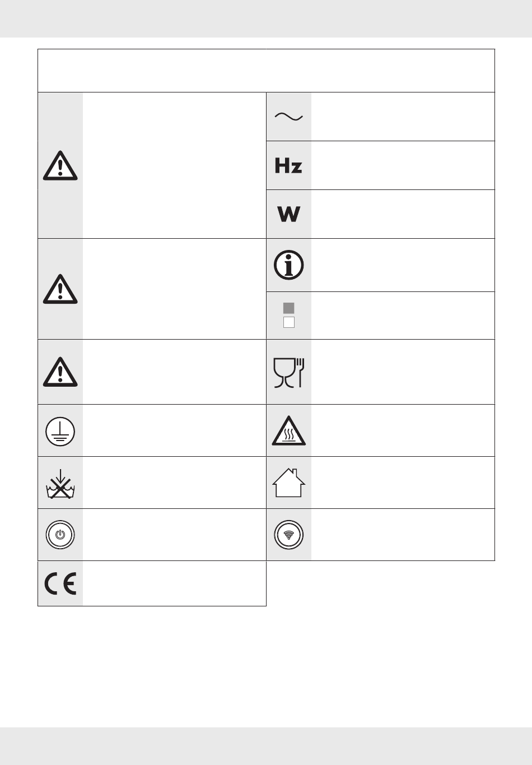Select the hot surface warning triangle
532x765 pixels.
click(x=289, y=430)
